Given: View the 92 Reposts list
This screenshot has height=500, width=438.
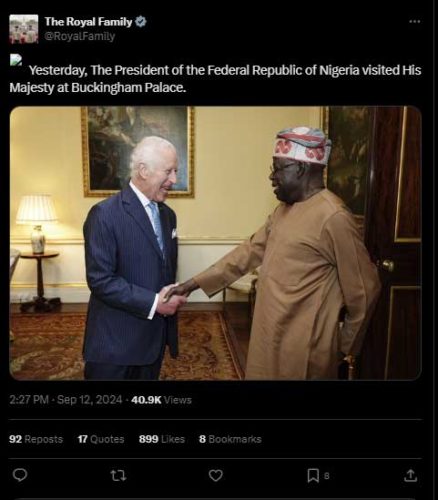Looking at the screenshot, I should click(x=36, y=439).
